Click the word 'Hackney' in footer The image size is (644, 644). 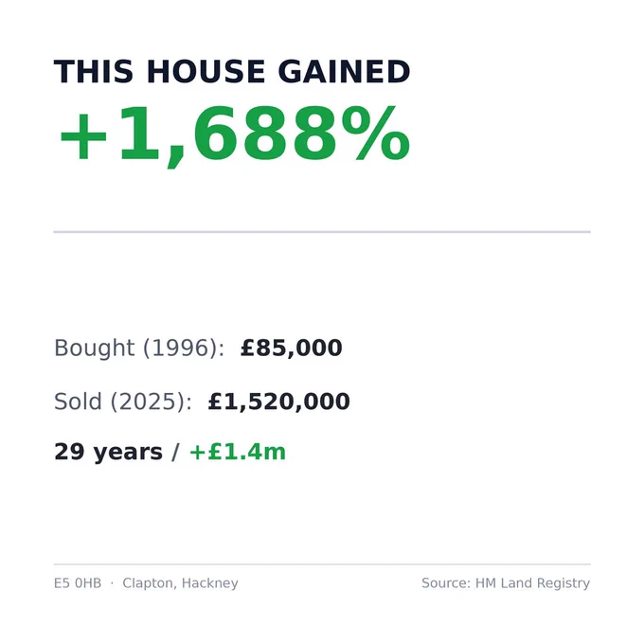(210, 583)
